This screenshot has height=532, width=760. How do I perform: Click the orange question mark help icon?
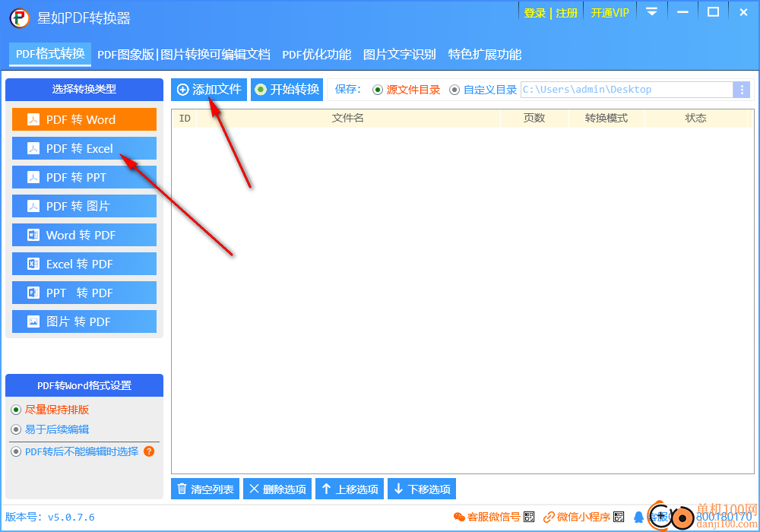(149, 451)
